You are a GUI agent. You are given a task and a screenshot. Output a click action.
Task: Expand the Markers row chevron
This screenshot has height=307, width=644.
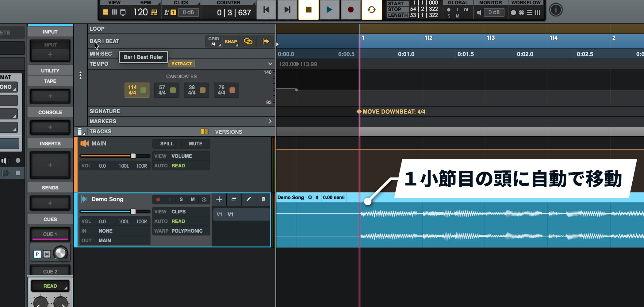(x=270, y=121)
